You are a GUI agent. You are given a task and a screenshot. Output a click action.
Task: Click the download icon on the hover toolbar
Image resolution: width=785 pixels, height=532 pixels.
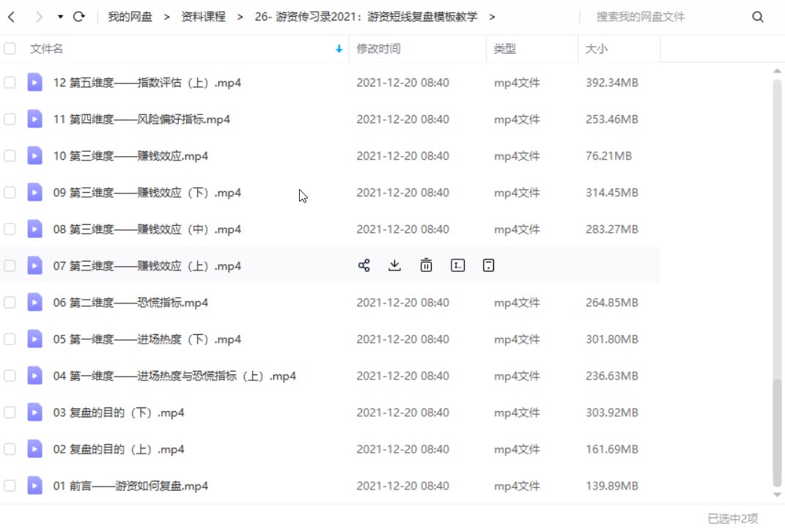click(394, 265)
